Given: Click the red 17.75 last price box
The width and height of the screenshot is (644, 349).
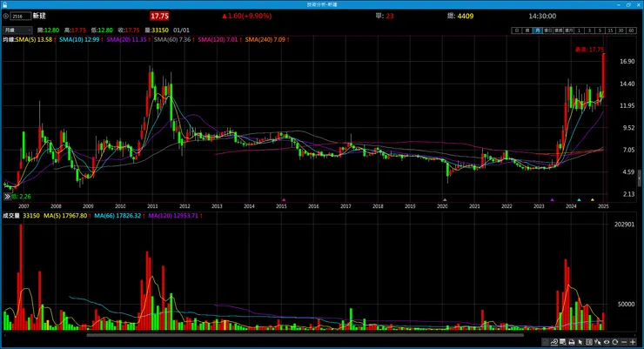Looking at the screenshot, I should tap(159, 16).
